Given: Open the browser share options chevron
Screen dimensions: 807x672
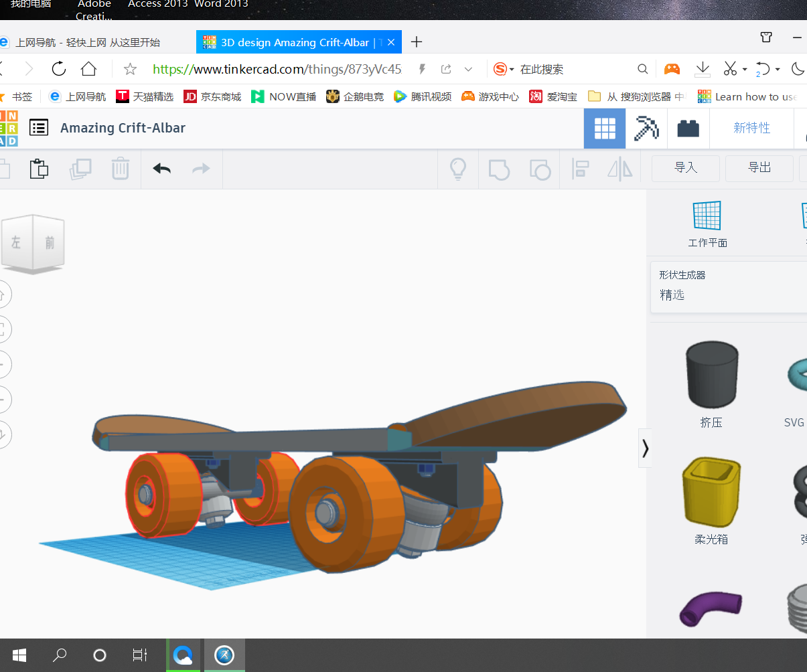Looking at the screenshot, I should point(467,69).
